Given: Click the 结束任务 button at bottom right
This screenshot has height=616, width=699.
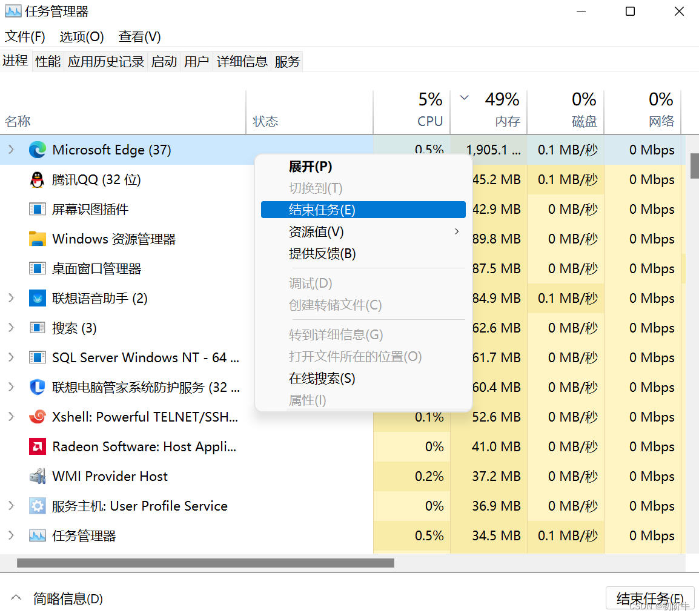Looking at the screenshot, I should 650,598.
